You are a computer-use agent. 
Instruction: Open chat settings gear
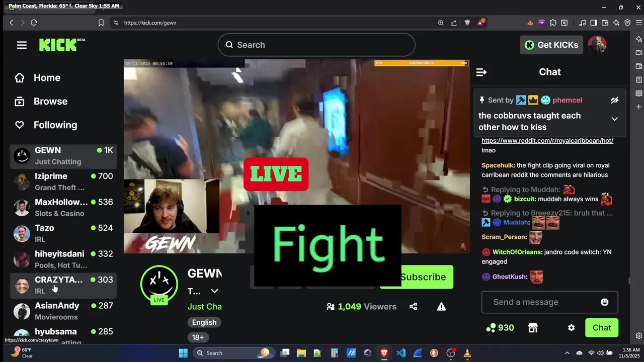571,328
